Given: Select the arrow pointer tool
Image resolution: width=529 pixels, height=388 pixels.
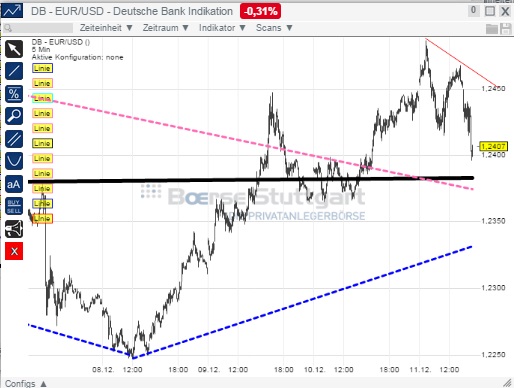Looking at the screenshot, I should click(14, 49).
